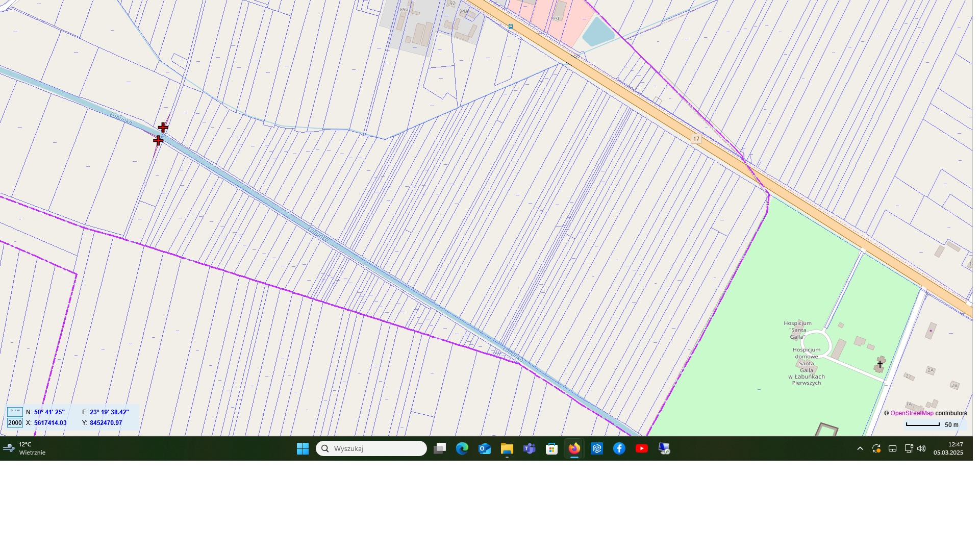The width and height of the screenshot is (980, 552).
Task: Open the clock and date flyout
Action: click(948, 448)
